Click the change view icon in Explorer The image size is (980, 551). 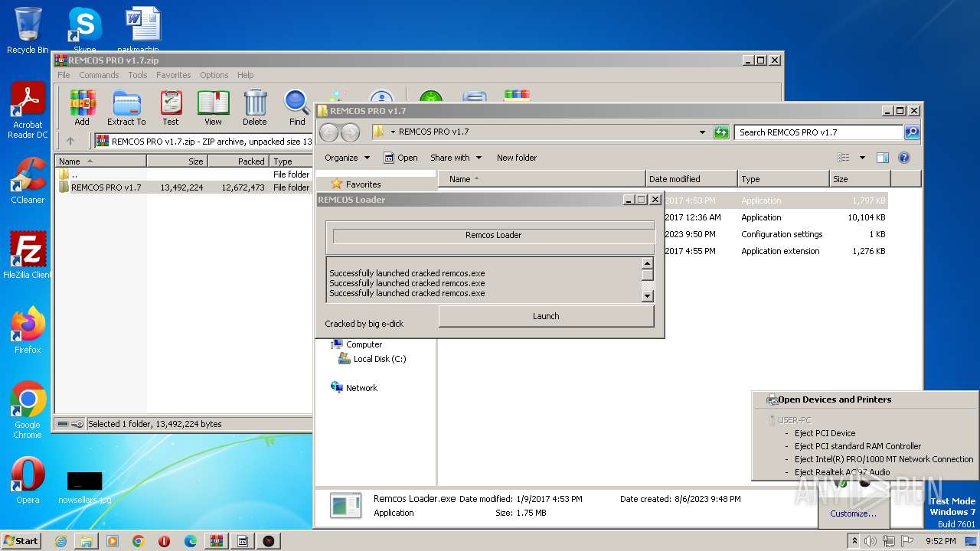pos(844,158)
